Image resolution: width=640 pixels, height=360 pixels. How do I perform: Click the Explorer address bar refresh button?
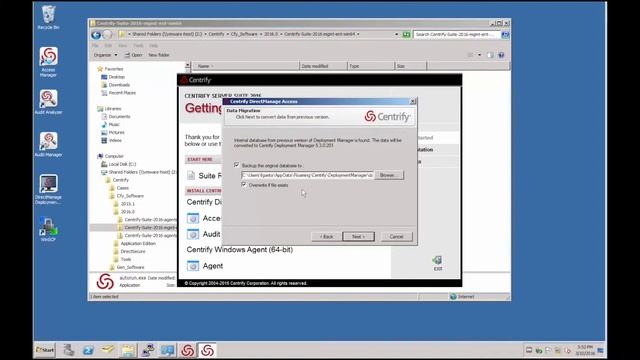(x=406, y=35)
